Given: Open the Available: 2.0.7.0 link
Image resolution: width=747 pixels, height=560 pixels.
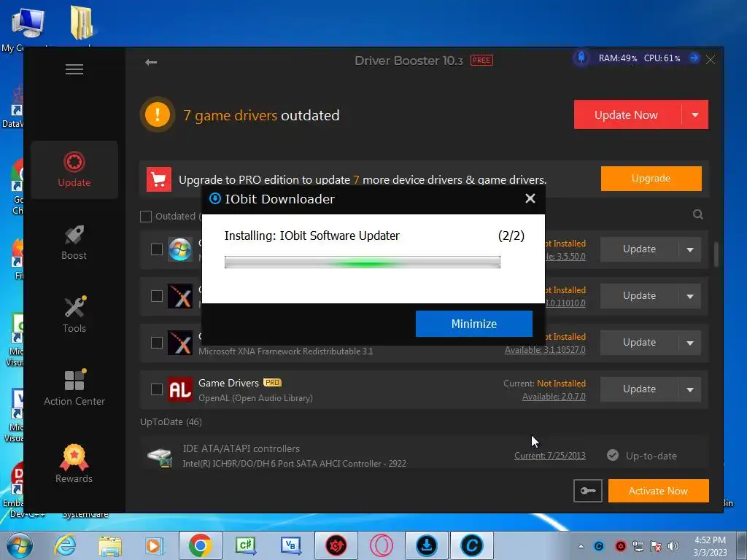Looking at the screenshot, I should click(x=554, y=396).
